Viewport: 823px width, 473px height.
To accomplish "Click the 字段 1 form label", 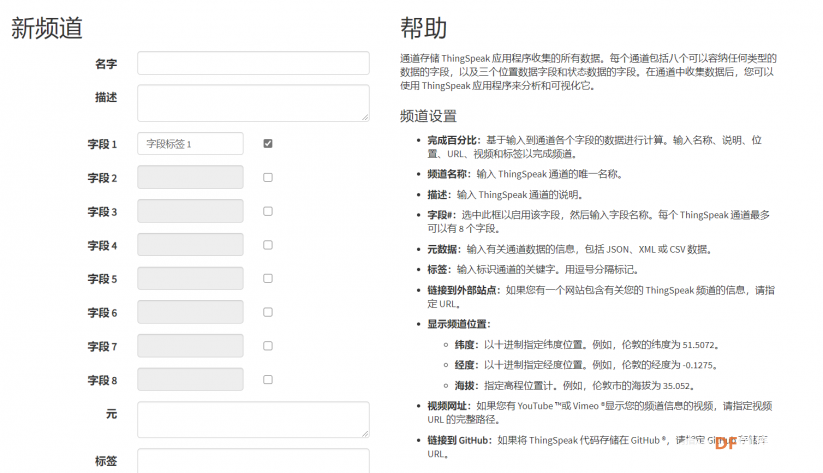I will click(102, 144).
